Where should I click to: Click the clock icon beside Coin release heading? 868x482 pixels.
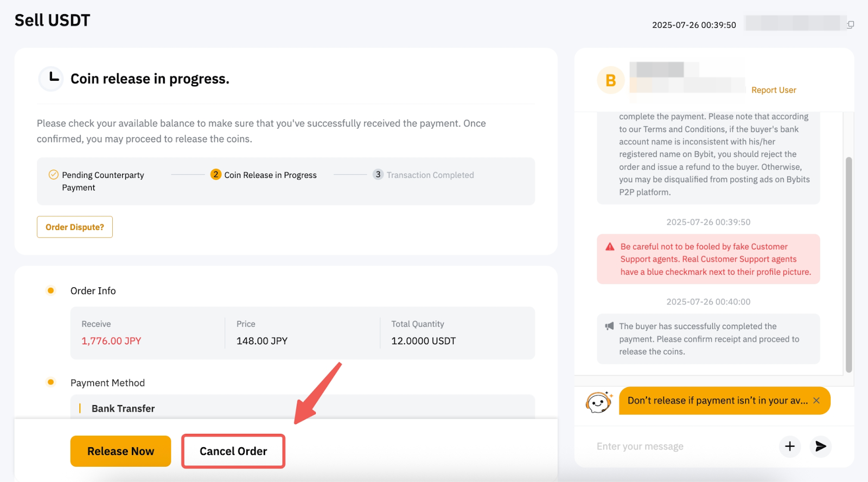click(x=52, y=79)
